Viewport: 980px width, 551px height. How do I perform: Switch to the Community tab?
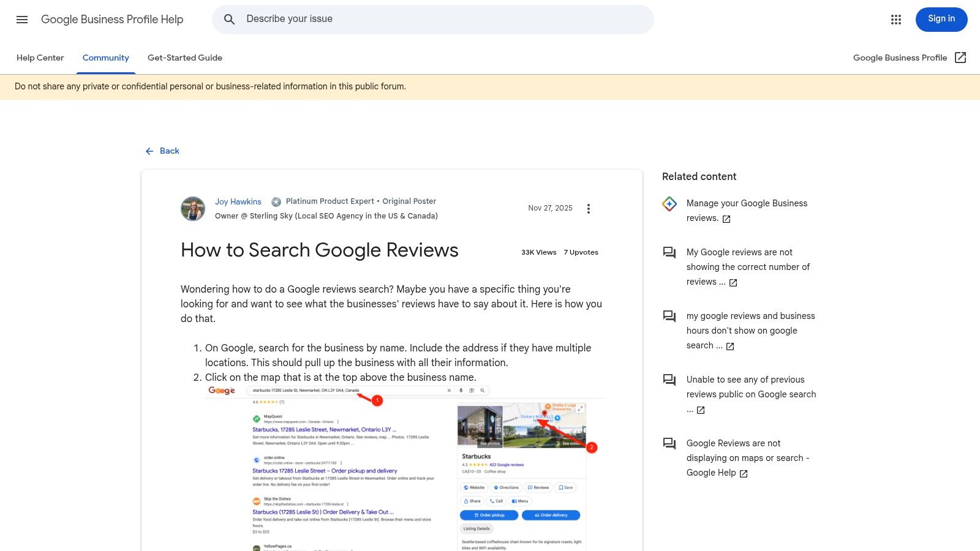[106, 58]
